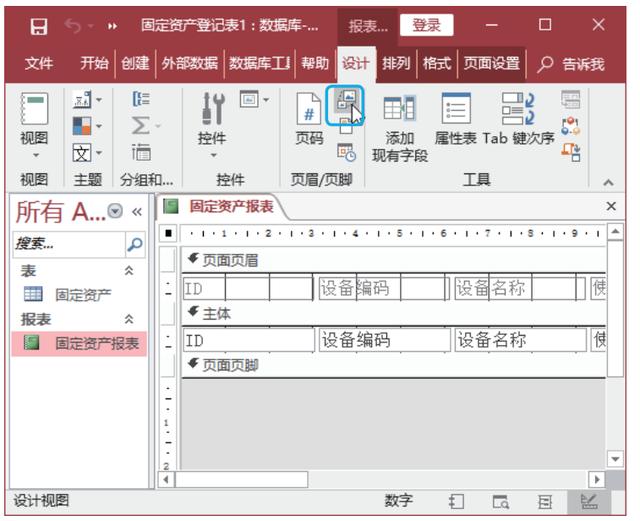Insert 页码 page numbers
The width and height of the screenshot is (640, 521).
point(309,118)
